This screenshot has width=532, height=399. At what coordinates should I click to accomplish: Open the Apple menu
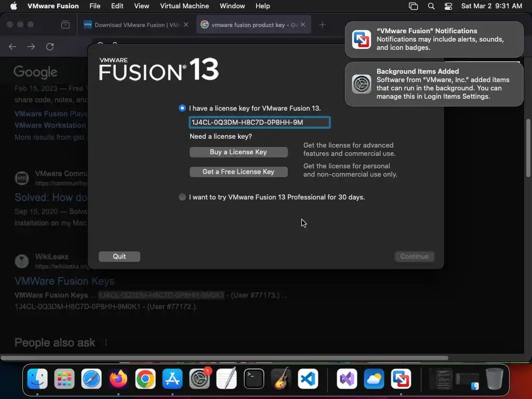pos(14,6)
